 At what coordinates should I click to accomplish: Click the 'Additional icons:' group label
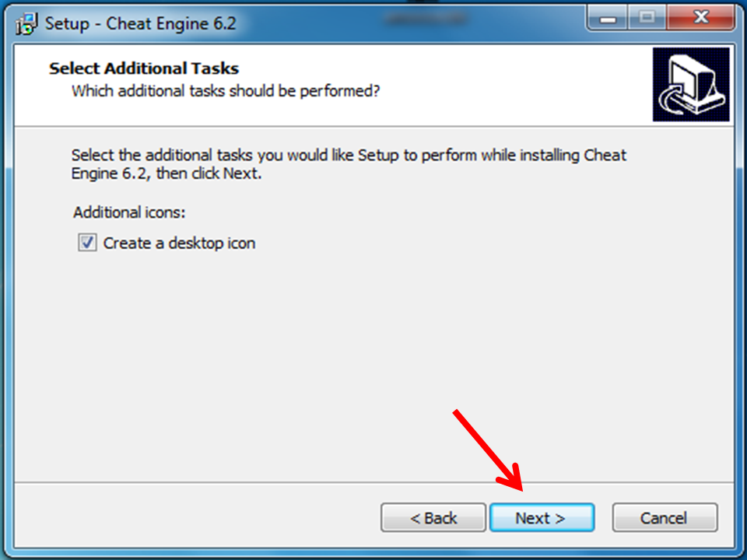coord(129,212)
